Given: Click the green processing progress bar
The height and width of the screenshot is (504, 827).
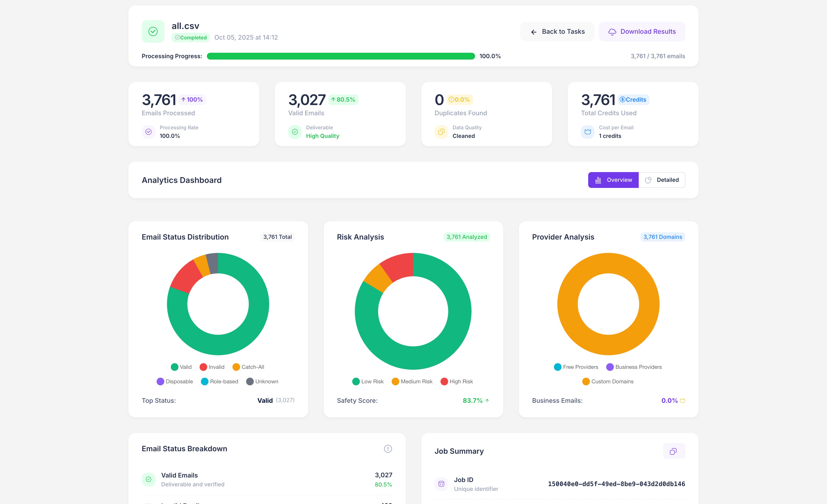Looking at the screenshot, I should coord(341,56).
